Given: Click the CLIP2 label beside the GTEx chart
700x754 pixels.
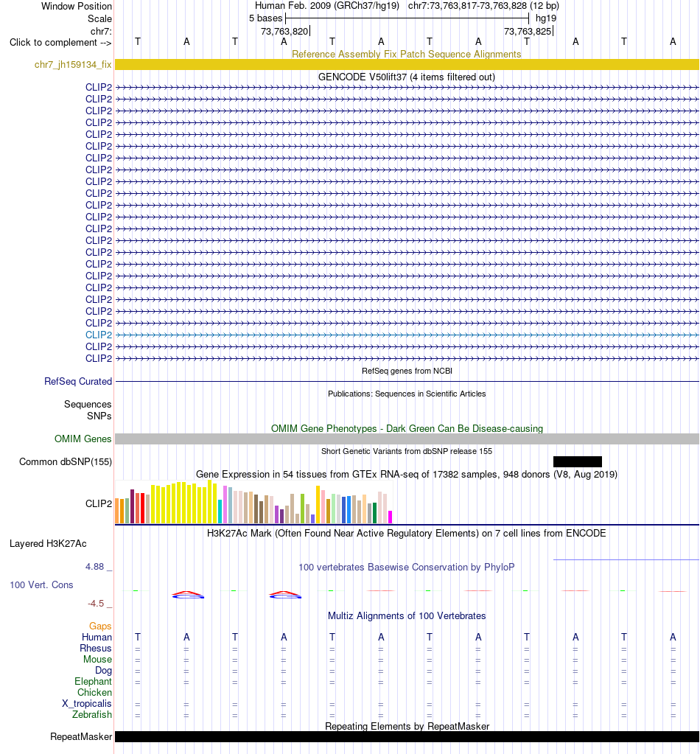Looking at the screenshot, I should pyautogui.click(x=99, y=503).
